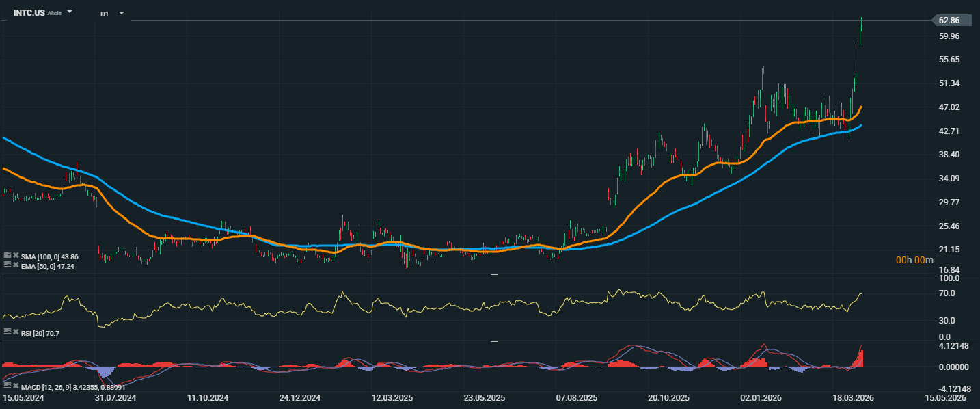
Task: Click the 07.08.2025 date on time axis
Action: click(x=576, y=397)
